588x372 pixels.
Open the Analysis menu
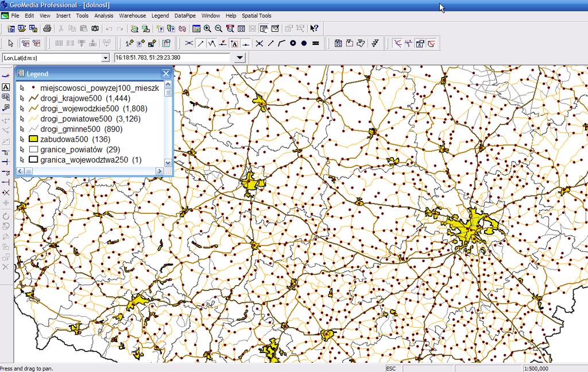tap(103, 16)
